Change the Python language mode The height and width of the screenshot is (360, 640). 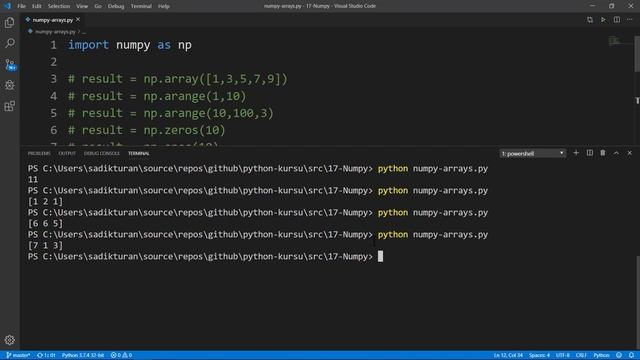tap(601, 355)
